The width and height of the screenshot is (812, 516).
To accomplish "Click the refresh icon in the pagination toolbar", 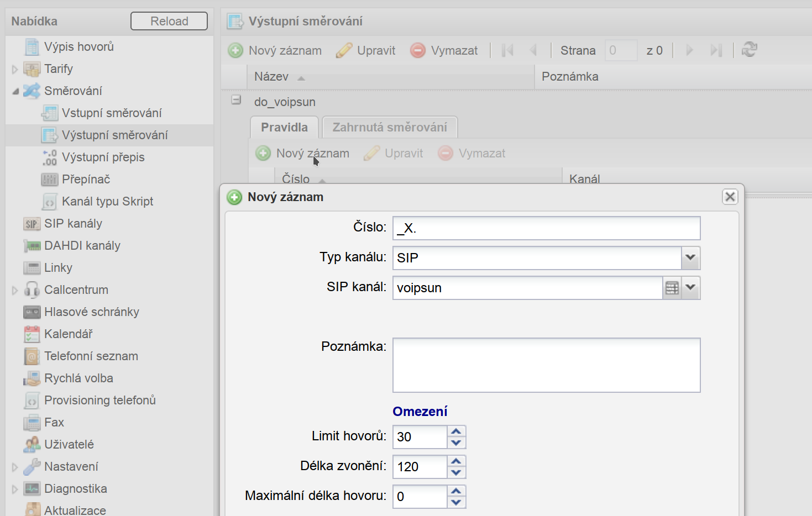I will click(749, 50).
